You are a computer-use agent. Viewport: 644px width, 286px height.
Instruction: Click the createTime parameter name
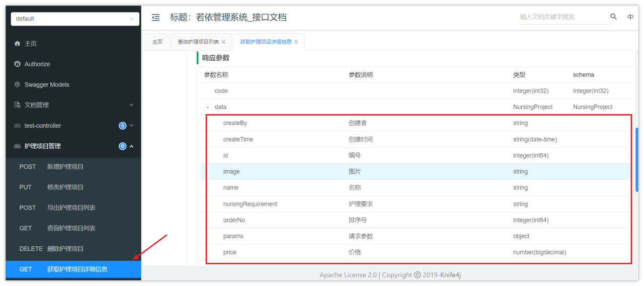coord(238,139)
